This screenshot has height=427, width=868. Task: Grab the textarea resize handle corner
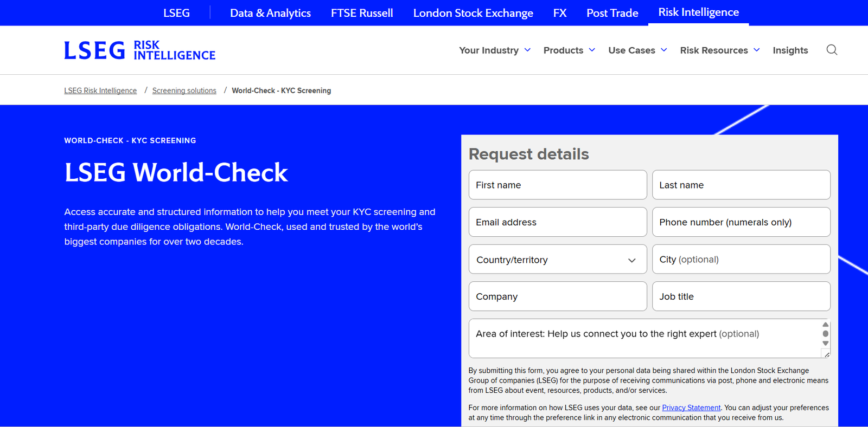826,354
